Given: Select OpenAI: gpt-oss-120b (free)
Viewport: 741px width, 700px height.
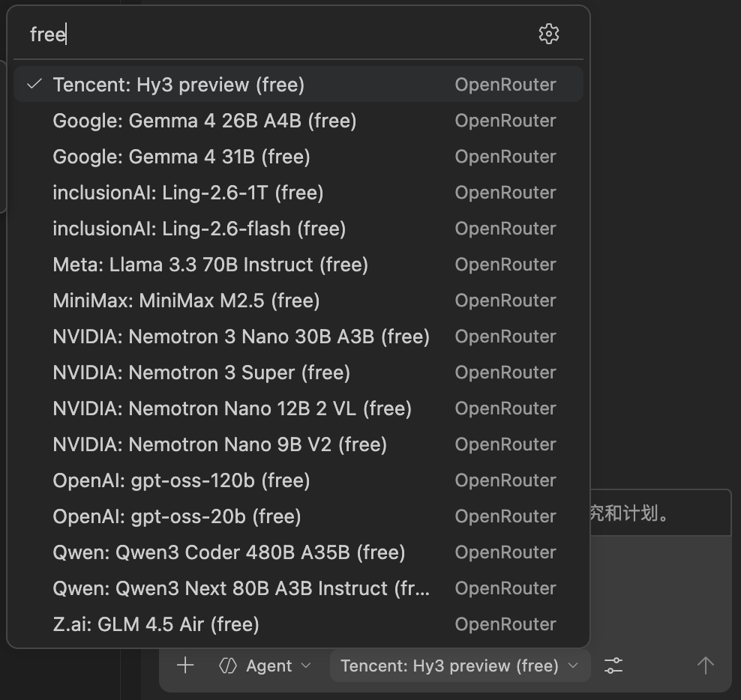Looking at the screenshot, I should (x=181, y=480).
